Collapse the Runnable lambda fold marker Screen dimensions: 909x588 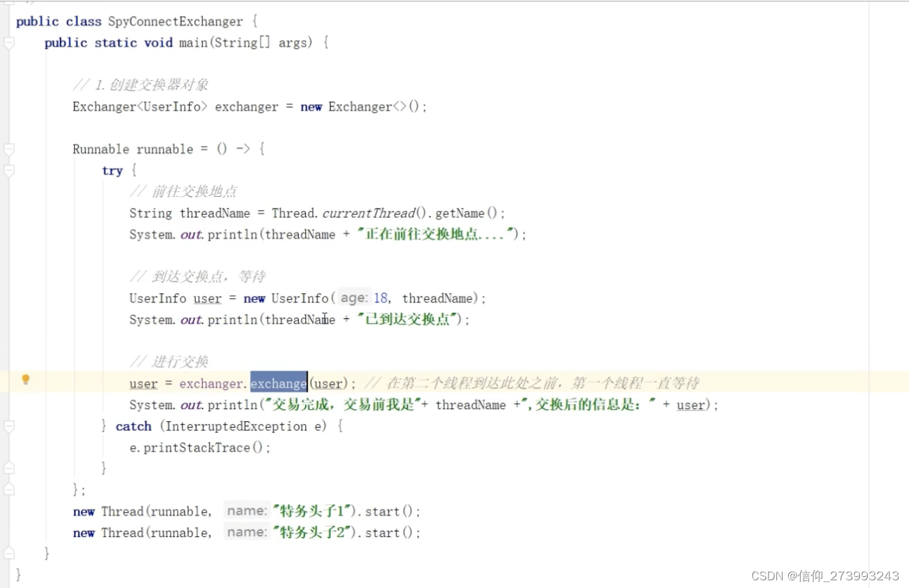click(x=9, y=149)
